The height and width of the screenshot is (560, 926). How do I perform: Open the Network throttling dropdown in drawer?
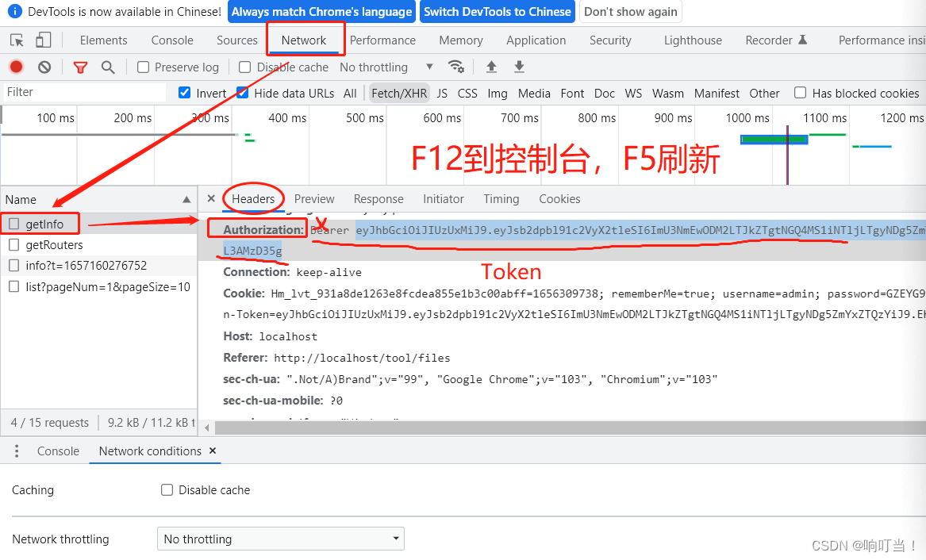click(x=280, y=539)
